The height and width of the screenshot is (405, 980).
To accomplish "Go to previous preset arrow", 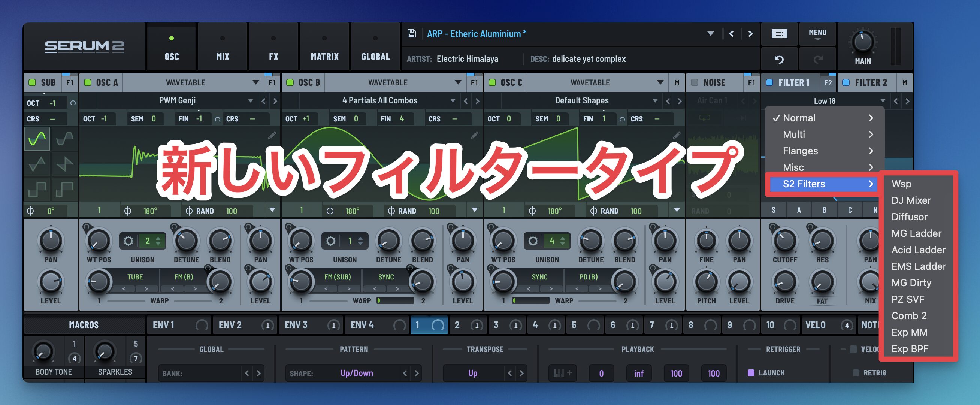I will point(731,33).
